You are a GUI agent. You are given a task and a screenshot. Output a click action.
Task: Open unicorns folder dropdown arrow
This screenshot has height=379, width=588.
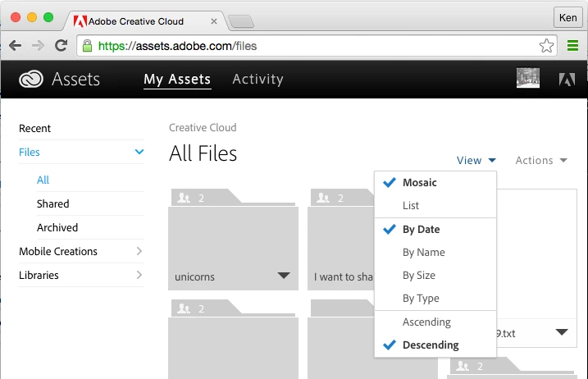284,276
